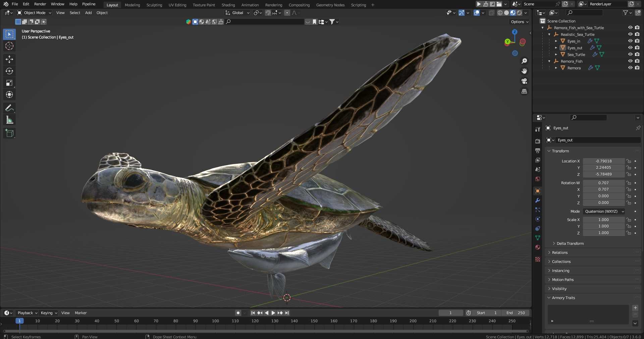Open the Add menu in viewport
Screen dimensions: 644x339
[88, 13]
